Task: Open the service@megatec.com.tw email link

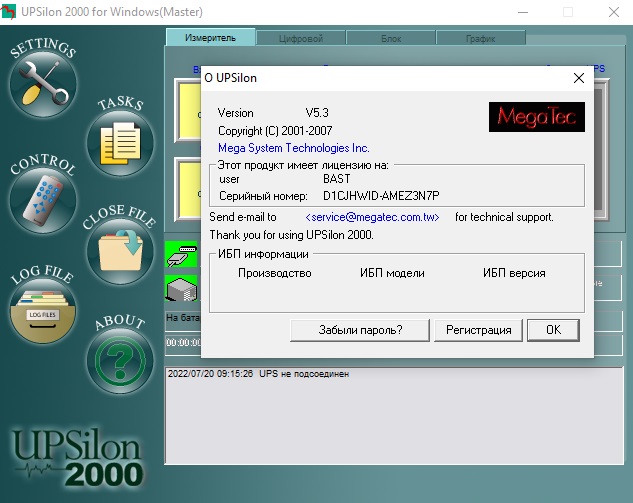Action: [x=372, y=217]
